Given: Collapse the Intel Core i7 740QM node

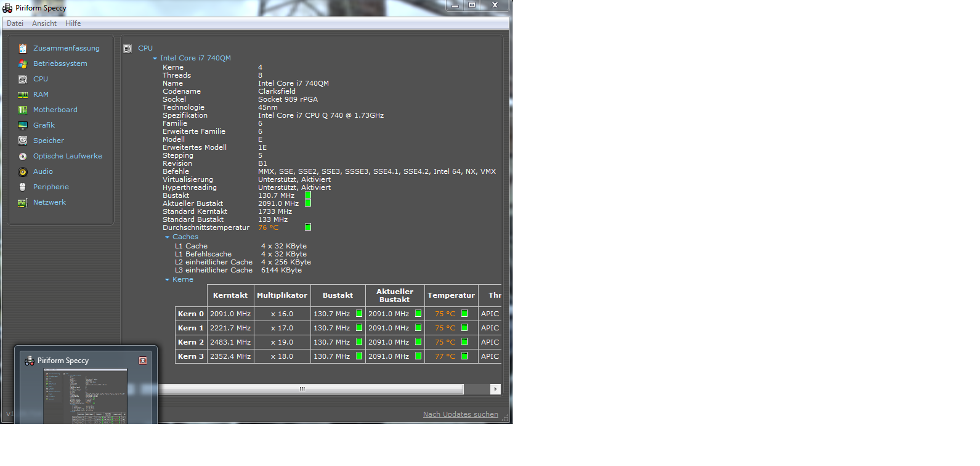Looking at the screenshot, I should point(155,59).
